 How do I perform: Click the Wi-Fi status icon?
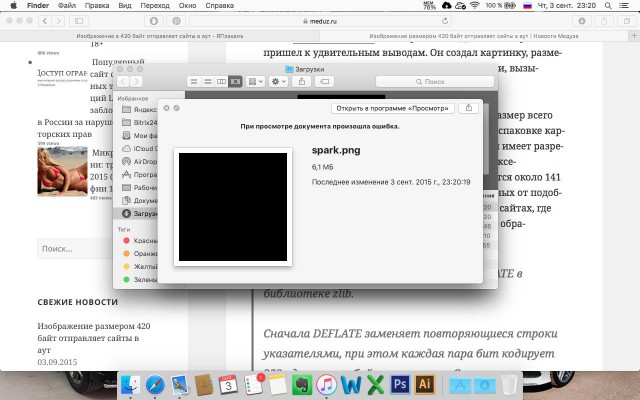click(x=474, y=5)
